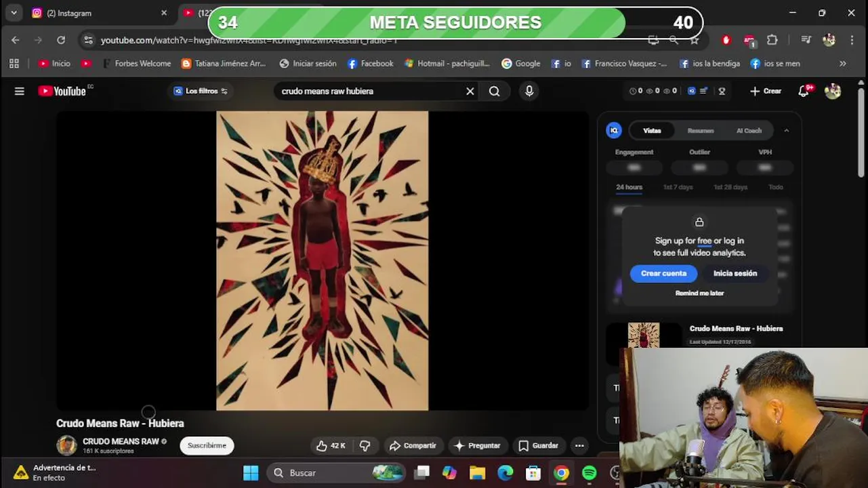The image size is (868, 488).
Task: Open Forbes Welcome bookmark
Action: pos(136,63)
